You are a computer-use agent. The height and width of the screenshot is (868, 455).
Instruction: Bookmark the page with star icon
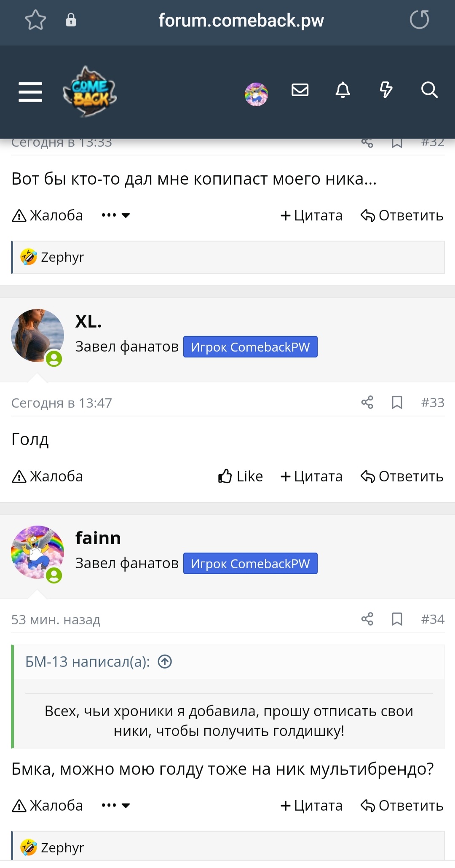[x=35, y=20]
